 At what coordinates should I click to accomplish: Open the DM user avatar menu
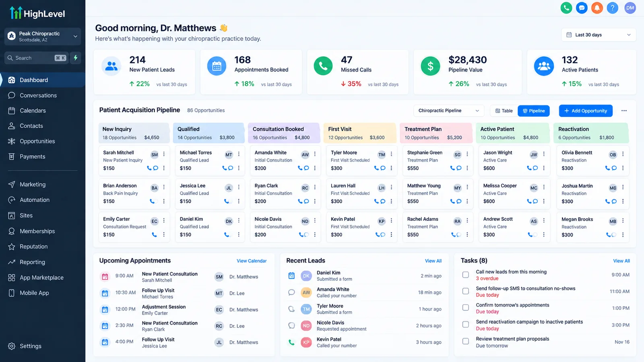pos(630,8)
